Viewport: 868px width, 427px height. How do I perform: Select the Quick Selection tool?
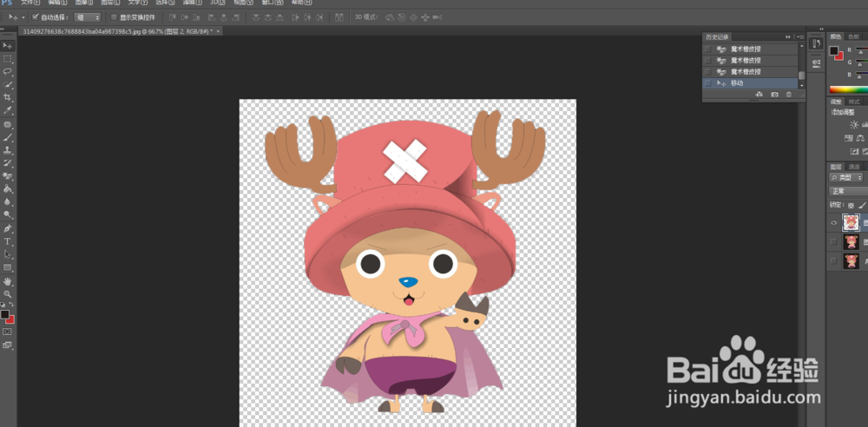click(8, 85)
